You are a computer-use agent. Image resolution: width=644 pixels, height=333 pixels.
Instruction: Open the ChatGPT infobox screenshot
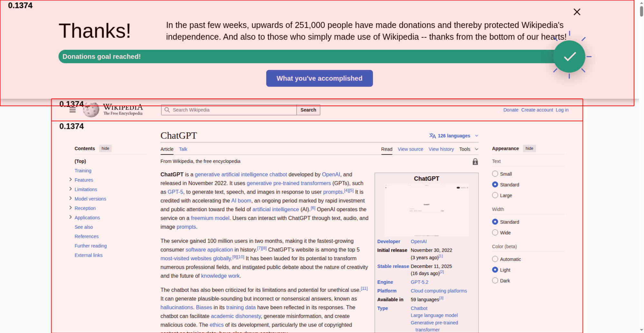click(426, 210)
